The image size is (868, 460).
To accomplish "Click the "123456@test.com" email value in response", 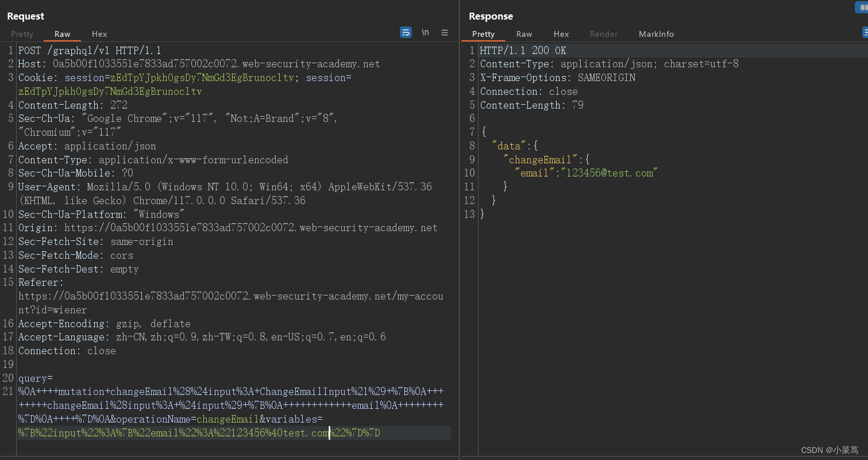I will tap(609, 173).
